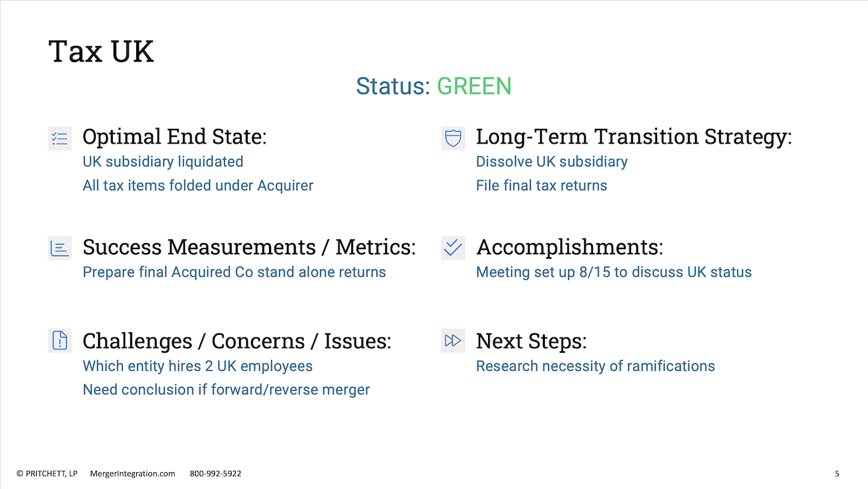Click the 800-992-5922 phone number
This screenshot has height=489, width=868.
click(216, 474)
